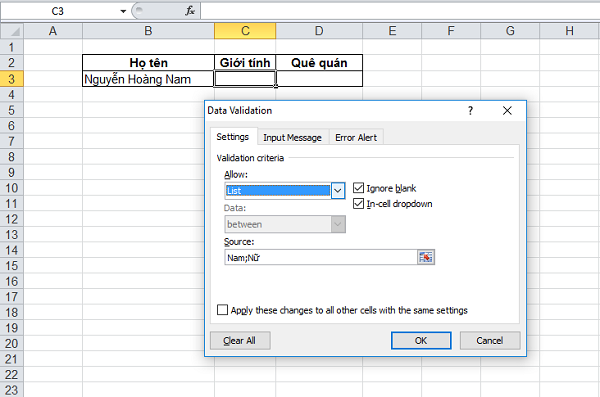Click cell containing Giới tính
This screenshot has width=600, height=397.
click(245, 63)
